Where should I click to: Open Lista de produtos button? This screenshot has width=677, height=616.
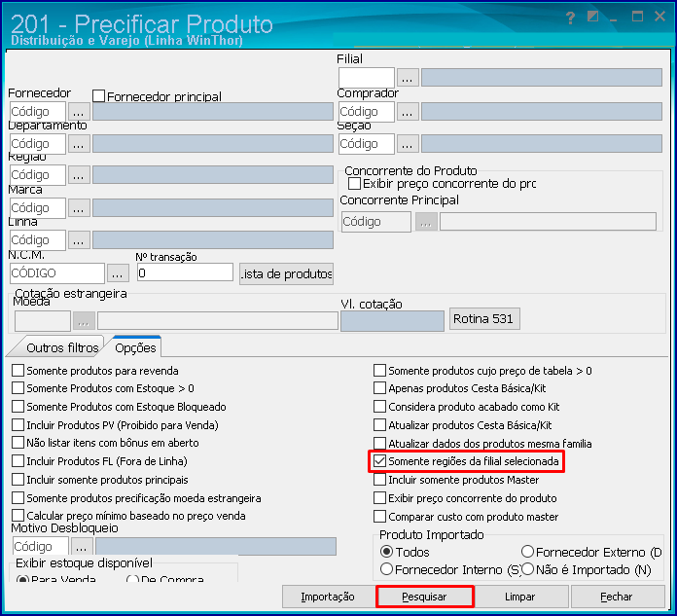click(x=286, y=273)
